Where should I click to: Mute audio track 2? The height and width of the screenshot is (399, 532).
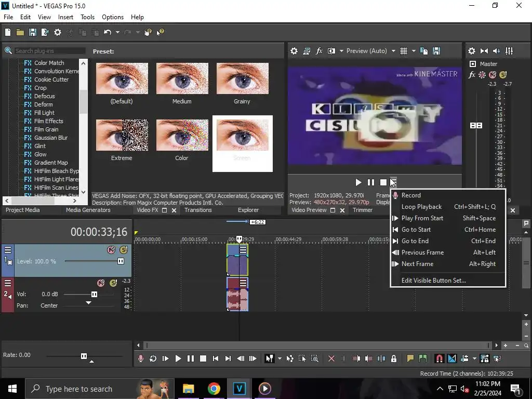101,283
